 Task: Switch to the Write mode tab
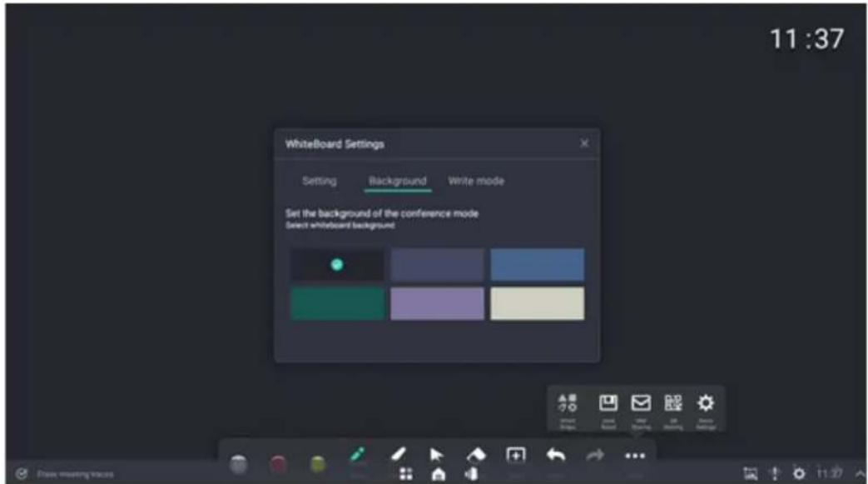(476, 181)
